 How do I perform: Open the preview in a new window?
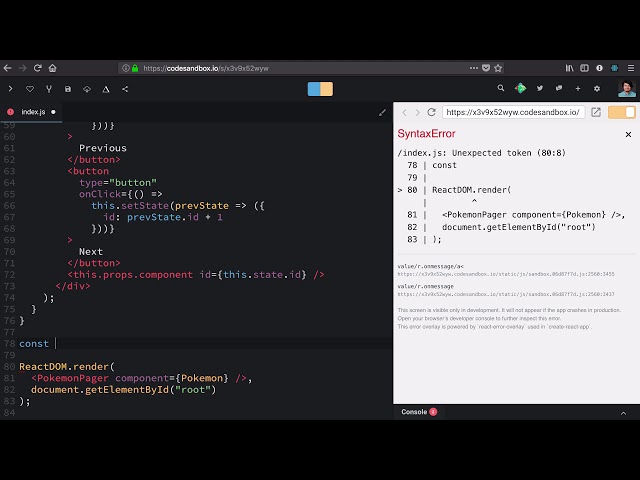click(596, 112)
